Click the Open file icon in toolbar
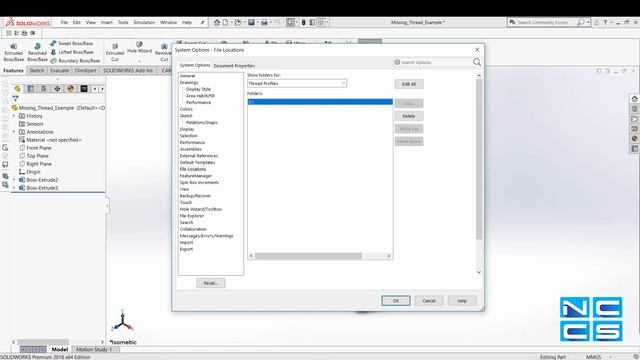This screenshot has height=360, width=640. pos(238,22)
